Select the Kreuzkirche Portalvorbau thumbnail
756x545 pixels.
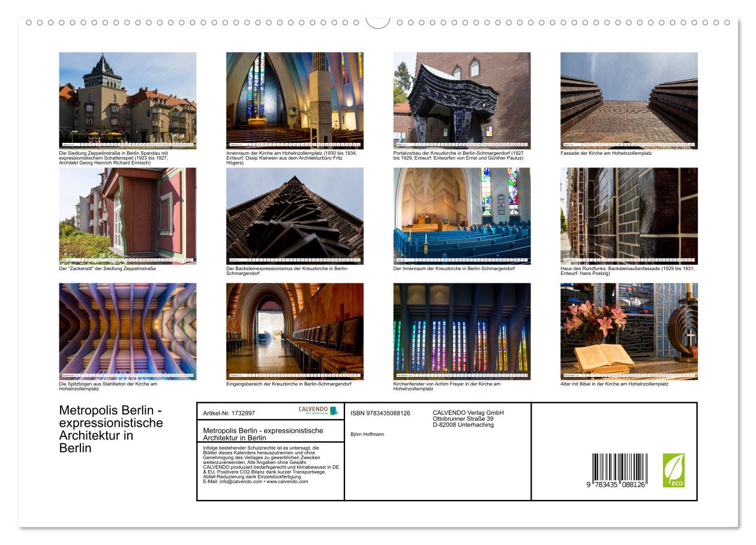point(462,100)
